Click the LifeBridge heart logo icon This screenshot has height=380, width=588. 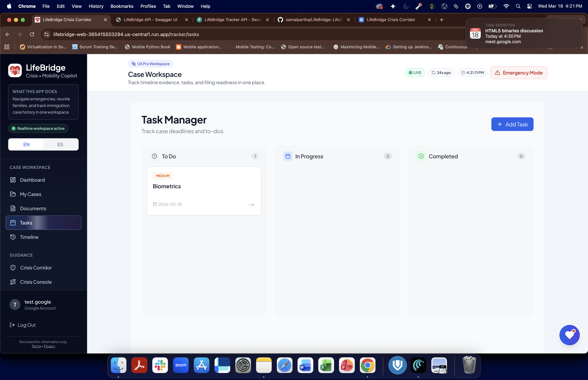tap(15, 70)
